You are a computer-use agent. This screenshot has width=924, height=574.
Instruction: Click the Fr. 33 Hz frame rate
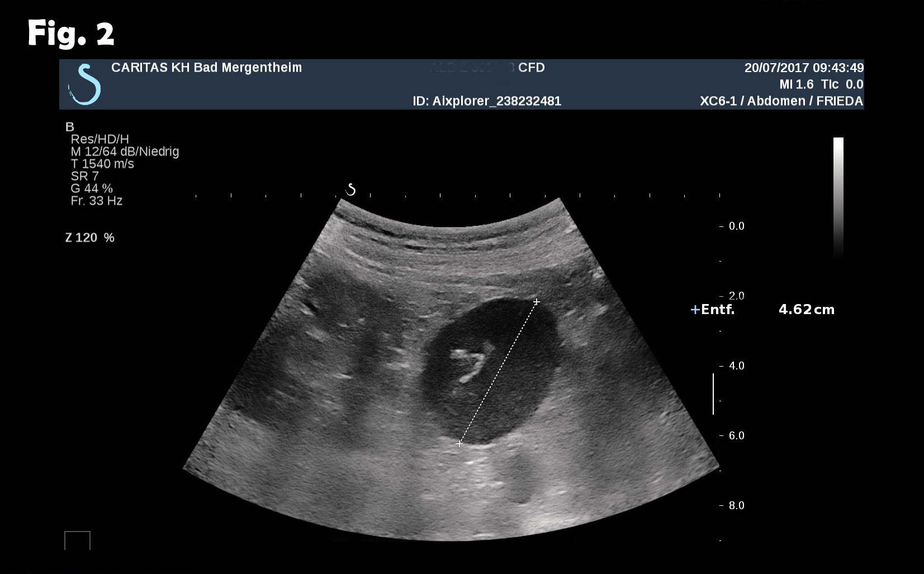(96, 201)
